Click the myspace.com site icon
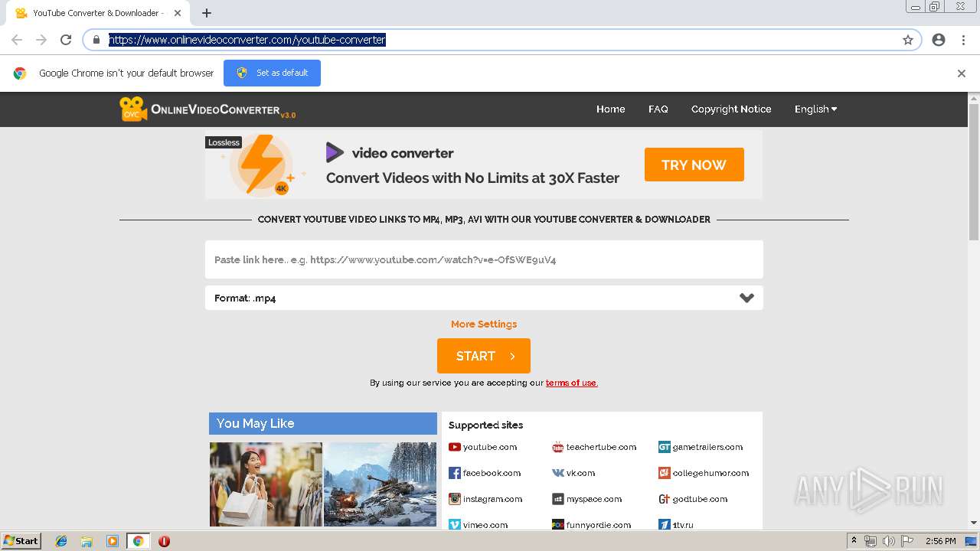 pyautogui.click(x=558, y=499)
